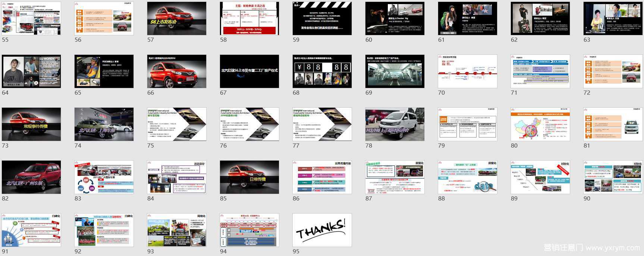The width and height of the screenshot is (644, 256).
Task: Select slide 64 DJ WORDY thumbnail
Action: pos(31,71)
